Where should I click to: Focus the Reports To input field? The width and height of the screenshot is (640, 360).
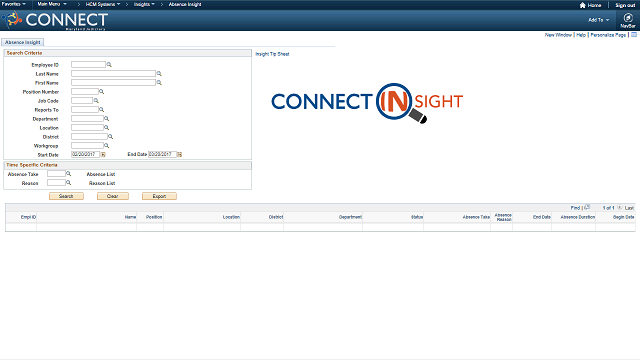coord(85,109)
